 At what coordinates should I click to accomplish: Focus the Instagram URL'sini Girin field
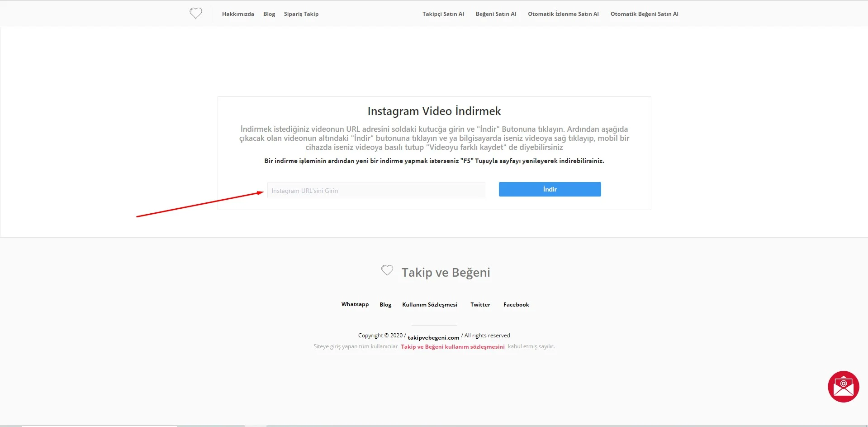coord(376,190)
